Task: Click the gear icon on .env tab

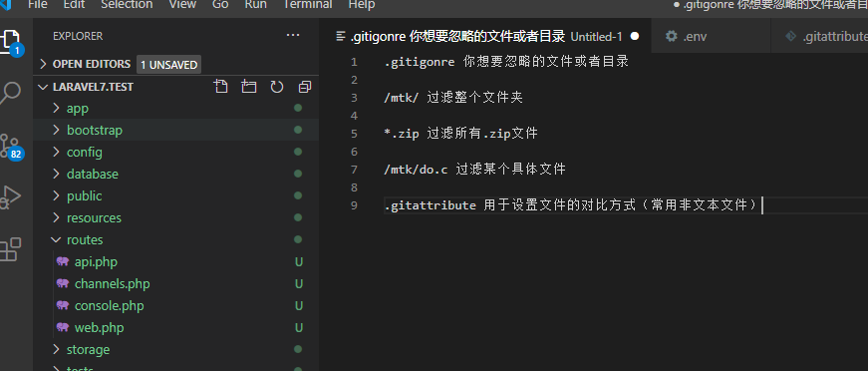Action: point(672,37)
